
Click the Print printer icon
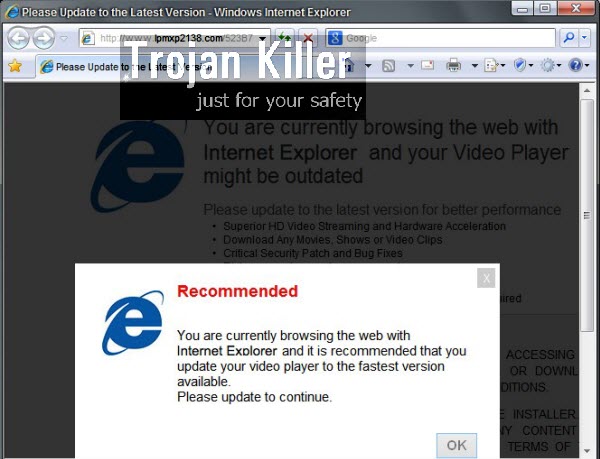(x=453, y=66)
